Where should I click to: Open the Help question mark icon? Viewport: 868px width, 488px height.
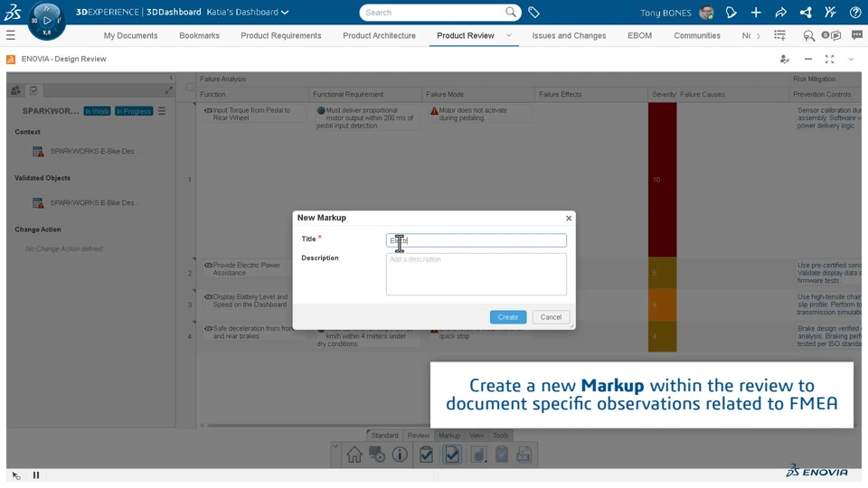855,13
